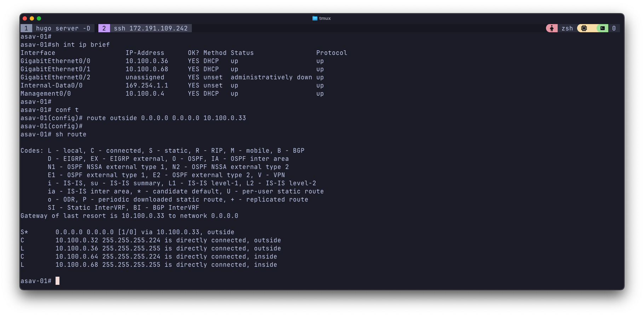Switch to the hugo server -D window
The image size is (644, 316).
[x=63, y=28]
